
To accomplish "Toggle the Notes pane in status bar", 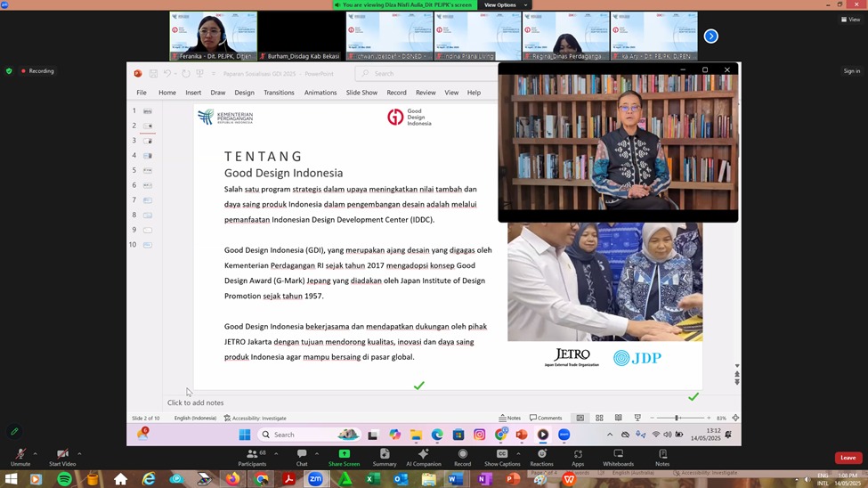I will (x=510, y=418).
